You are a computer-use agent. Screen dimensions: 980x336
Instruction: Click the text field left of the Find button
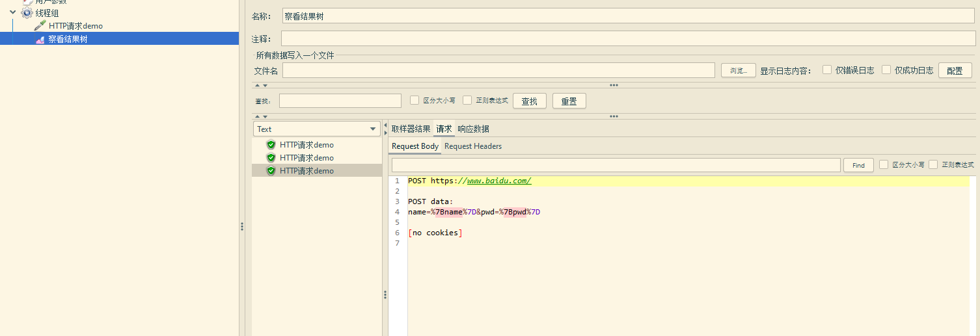(616, 165)
